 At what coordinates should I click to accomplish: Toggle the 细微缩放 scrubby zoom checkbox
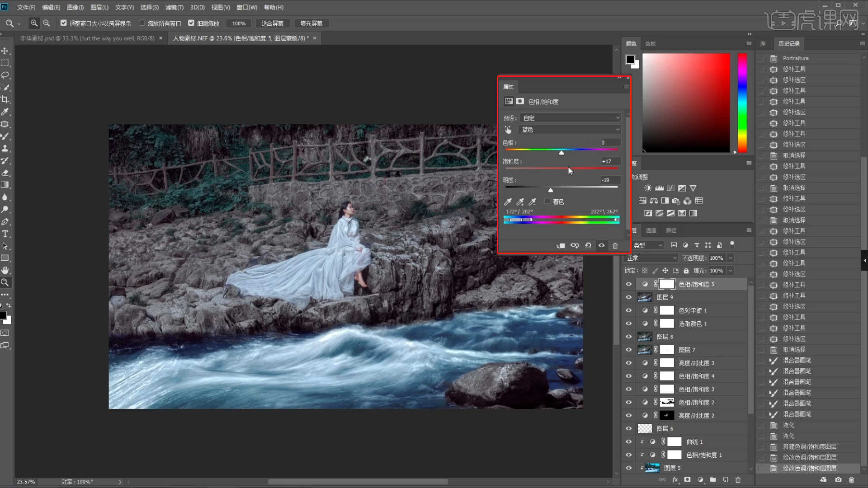point(191,23)
